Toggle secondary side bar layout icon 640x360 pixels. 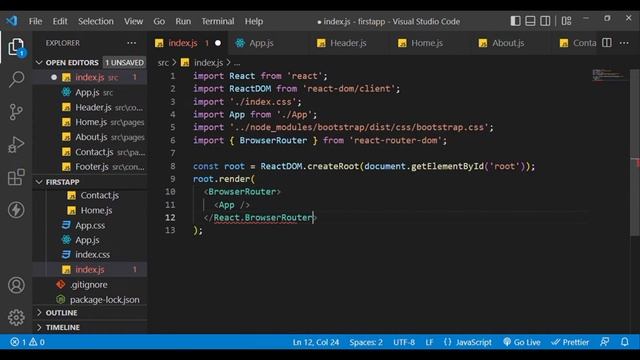[545, 21]
